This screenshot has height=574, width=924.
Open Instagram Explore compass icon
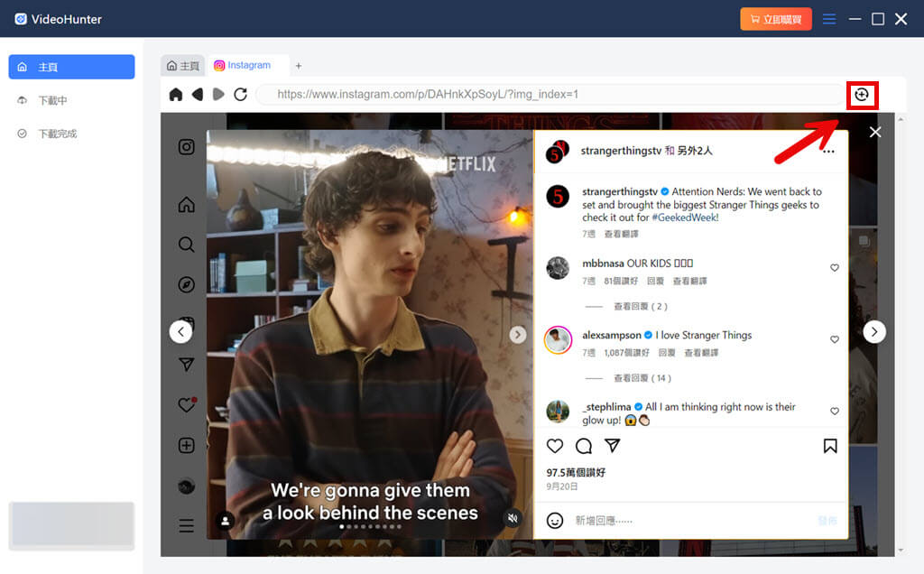tap(186, 284)
